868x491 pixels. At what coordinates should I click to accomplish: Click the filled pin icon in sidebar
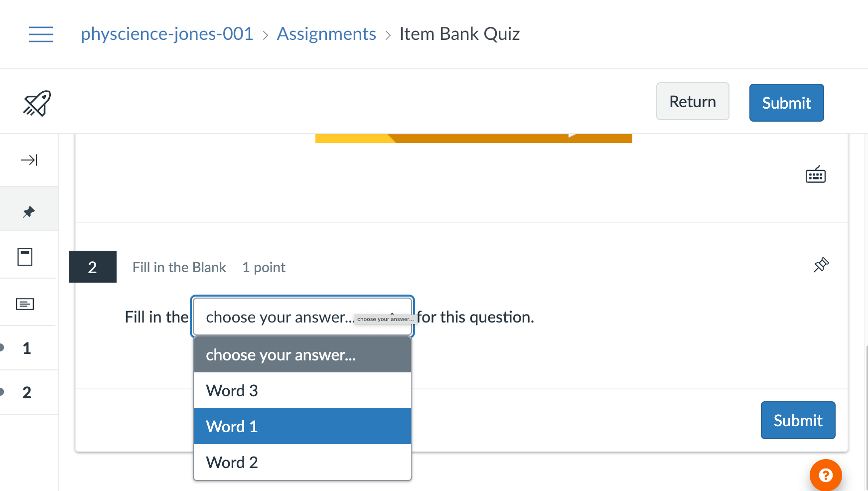click(x=29, y=212)
